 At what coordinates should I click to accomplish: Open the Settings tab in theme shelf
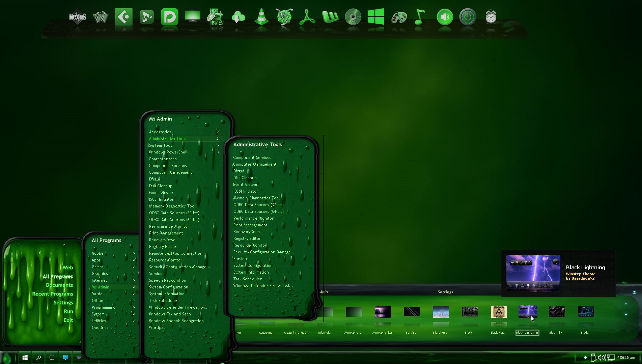[x=445, y=292]
